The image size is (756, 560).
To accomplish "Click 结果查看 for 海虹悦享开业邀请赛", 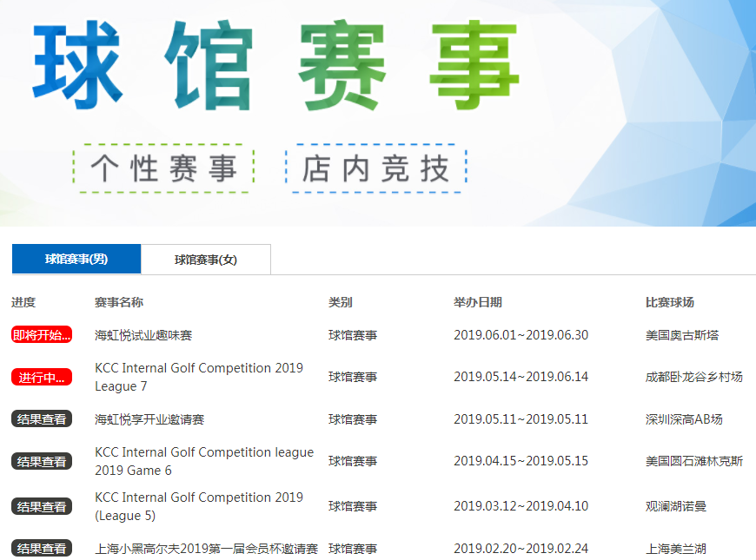I will (x=41, y=419).
